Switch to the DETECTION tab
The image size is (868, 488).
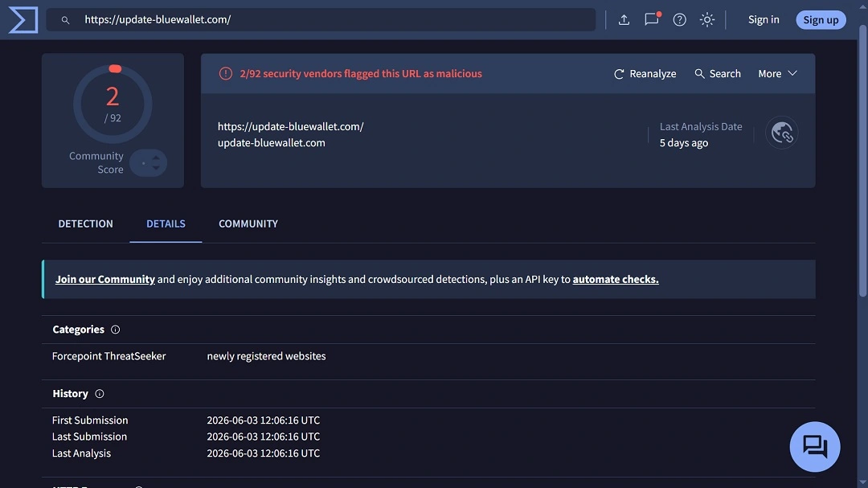coord(85,223)
